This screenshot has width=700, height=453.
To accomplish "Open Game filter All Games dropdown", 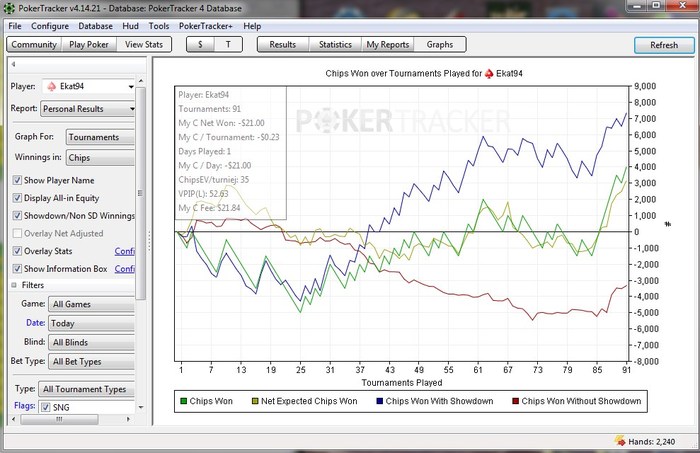I will pos(92,304).
